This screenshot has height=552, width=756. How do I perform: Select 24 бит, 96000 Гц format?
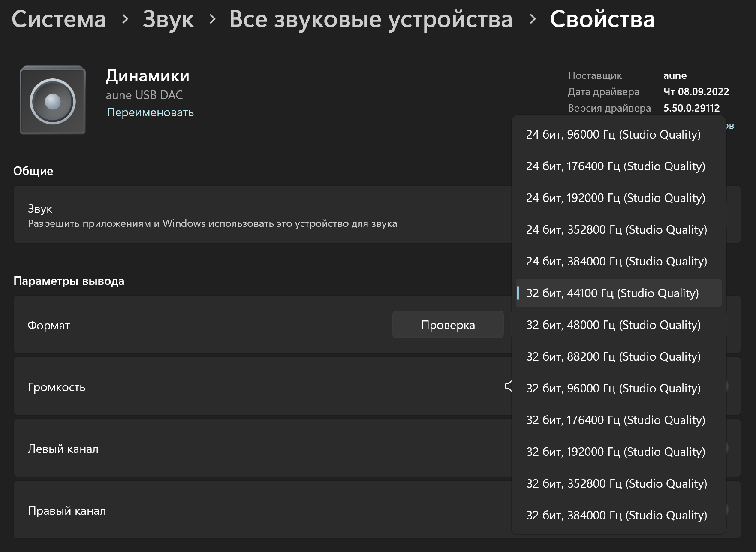[x=613, y=135]
